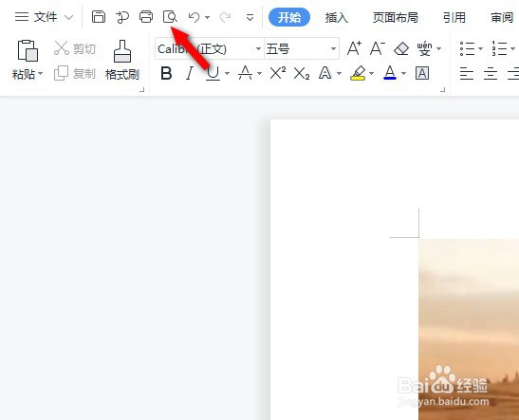Expand text effects dropdown arrow
Image resolution: width=519 pixels, height=420 pixels.
click(340, 73)
